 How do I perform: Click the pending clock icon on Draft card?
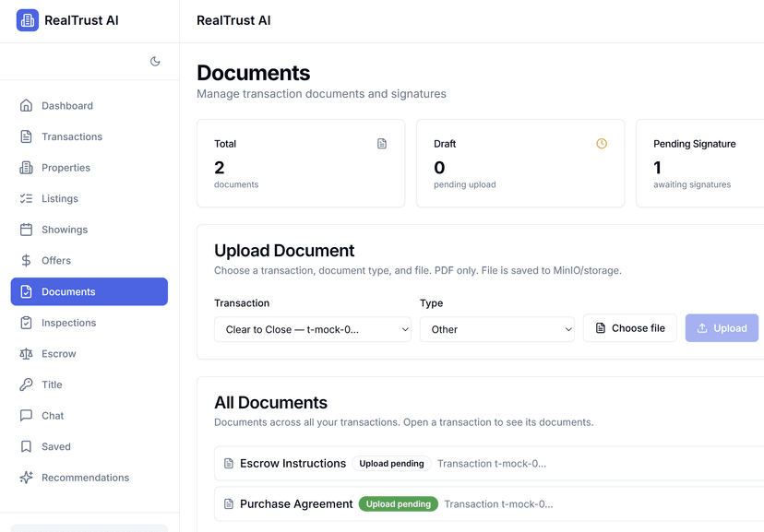(602, 144)
